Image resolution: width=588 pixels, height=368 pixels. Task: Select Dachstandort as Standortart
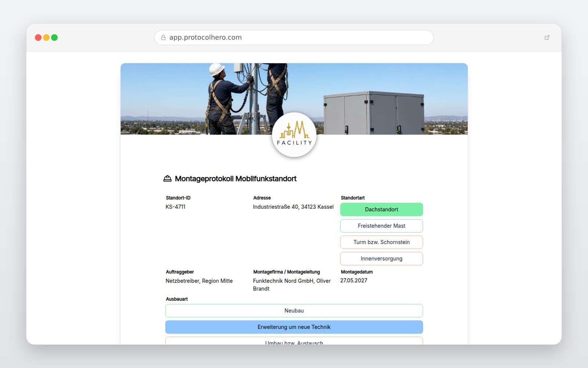click(381, 209)
